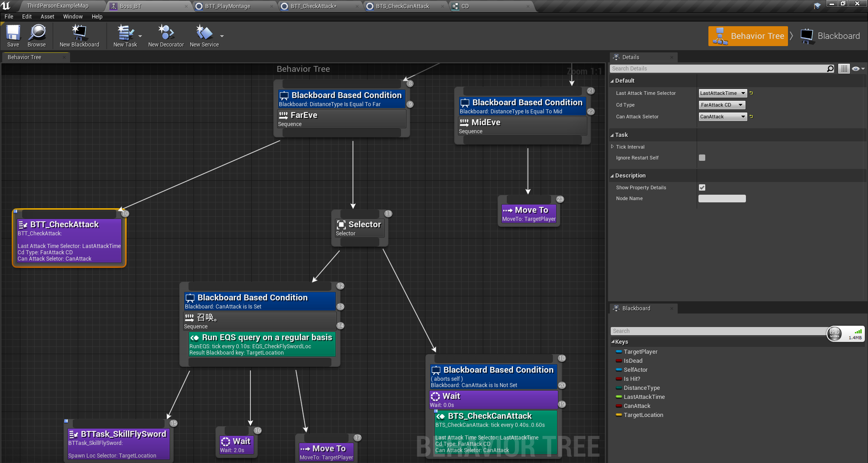Expand the Tick Interval property
The height and width of the screenshot is (463, 868).
point(613,146)
